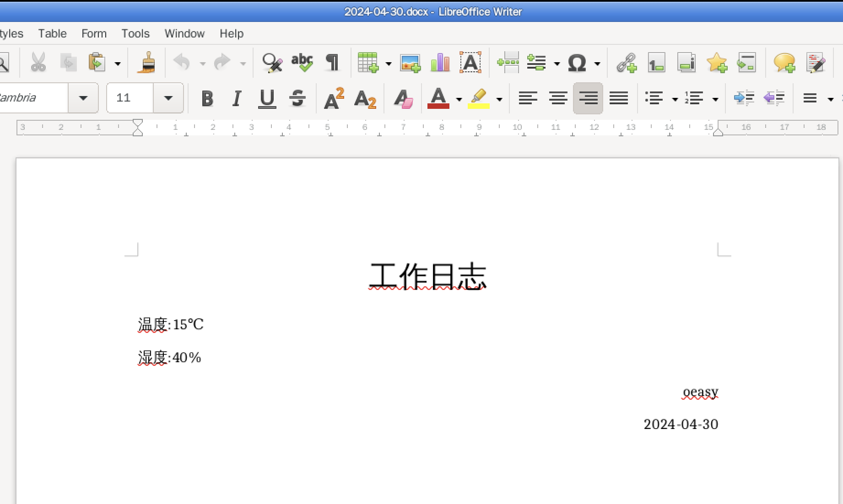Click the active Align Right button
The image size is (843, 504).
588,98
